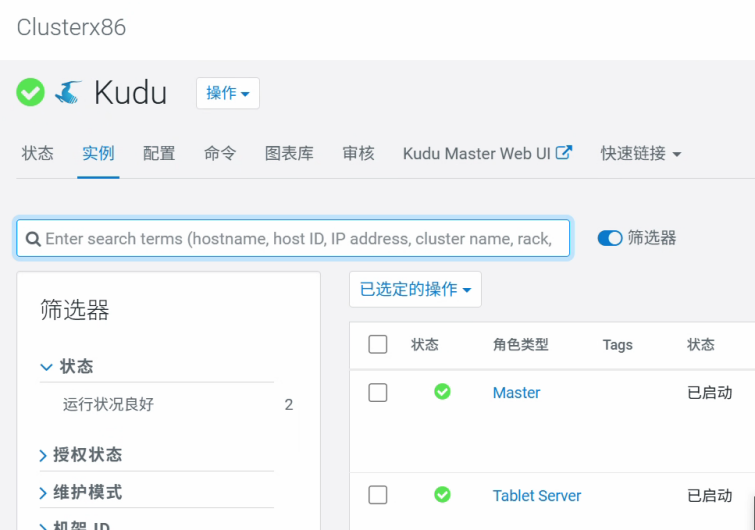Click in the search terms input field
755x530 pixels.
point(293,238)
